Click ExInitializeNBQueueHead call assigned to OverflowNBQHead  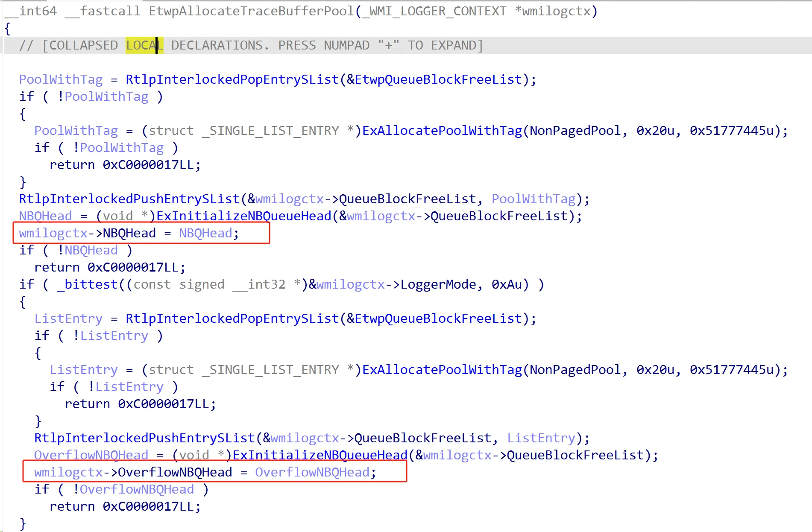pyautogui.click(x=320, y=455)
